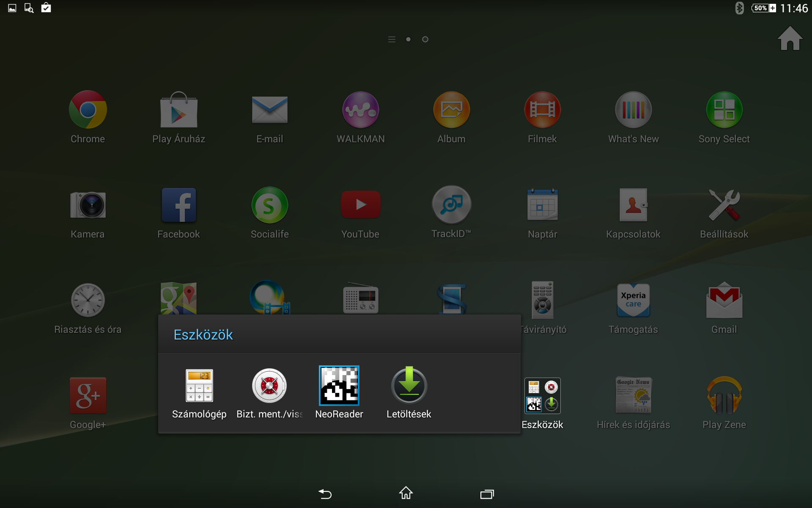Tap the Eszközök folder icon in the grid
Viewport: 812px width, 508px height.
pyautogui.click(x=542, y=395)
